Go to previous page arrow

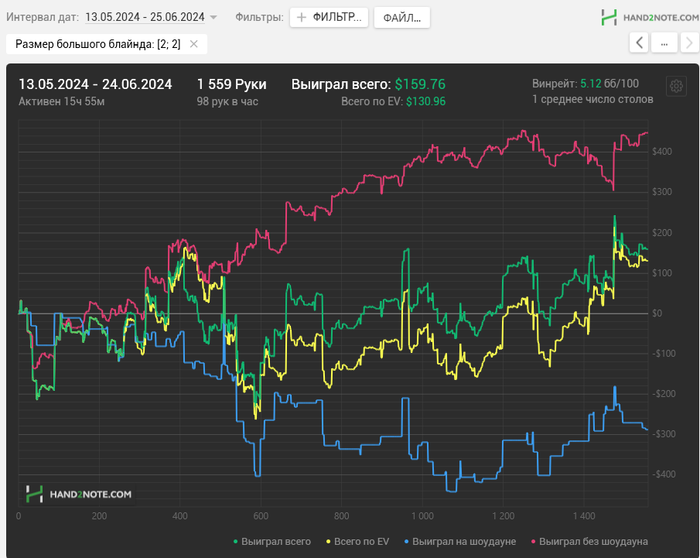[x=639, y=43]
